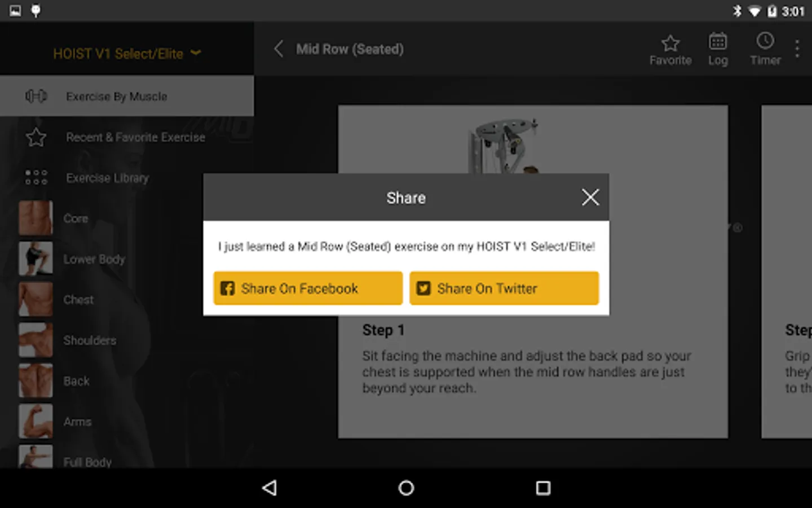Close the Share dialog with X
812x508 pixels.
click(590, 197)
